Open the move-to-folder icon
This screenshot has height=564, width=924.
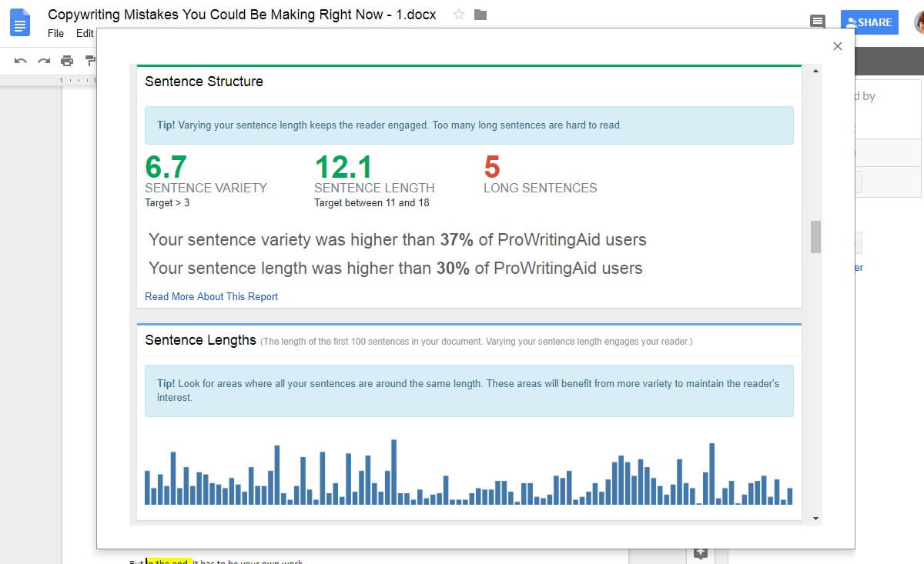point(480,15)
